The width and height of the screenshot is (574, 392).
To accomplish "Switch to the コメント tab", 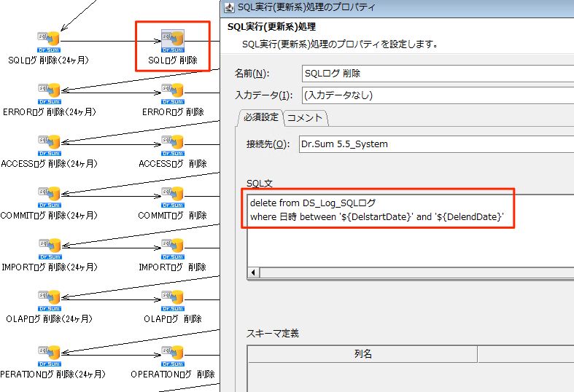I will (x=305, y=118).
